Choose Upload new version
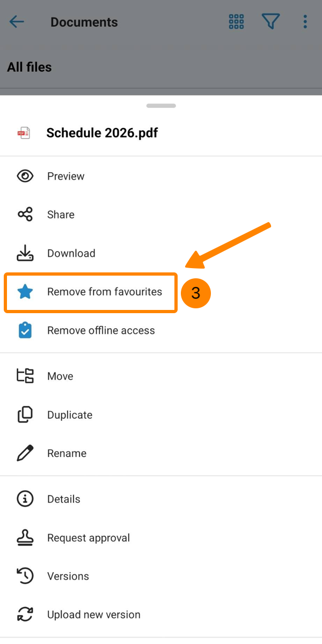Screen dimensions: 322x644 click(x=94, y=615)
